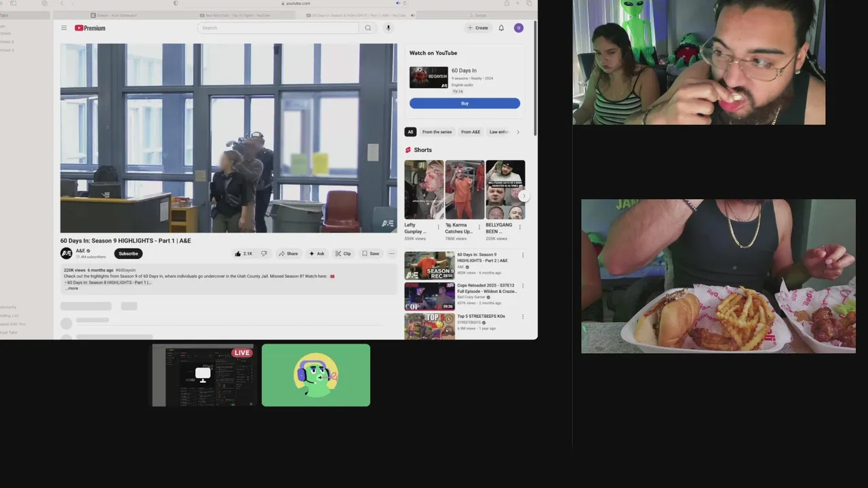Open the Karma Catches Up short thumbnail
This screenshot has height=488, width=868.
point(465,190)
